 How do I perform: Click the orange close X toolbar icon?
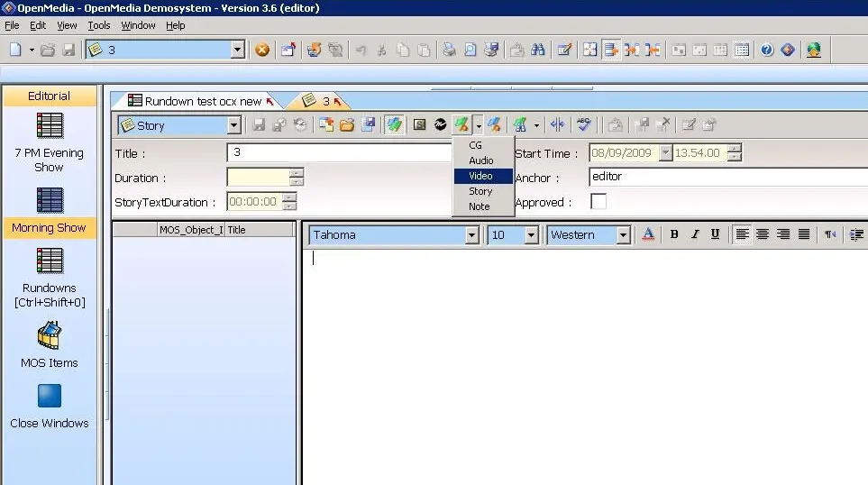pyautogui.click(x=262, y=50)
